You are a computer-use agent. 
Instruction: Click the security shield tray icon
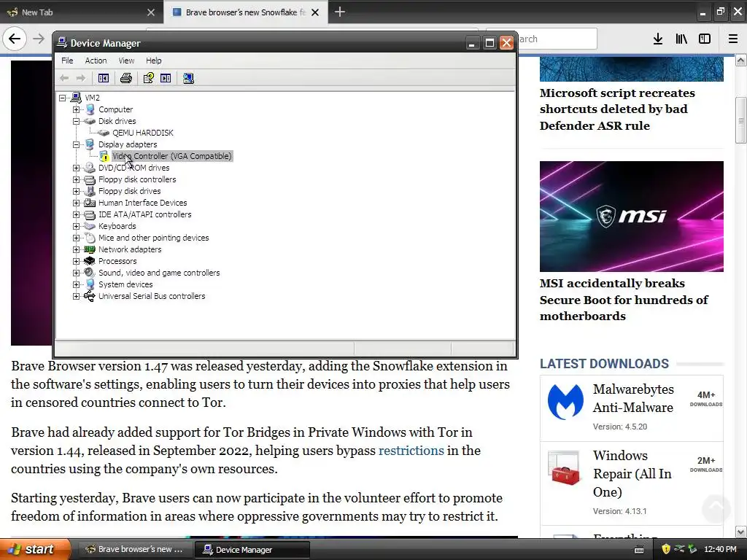[x=666, y=549]
